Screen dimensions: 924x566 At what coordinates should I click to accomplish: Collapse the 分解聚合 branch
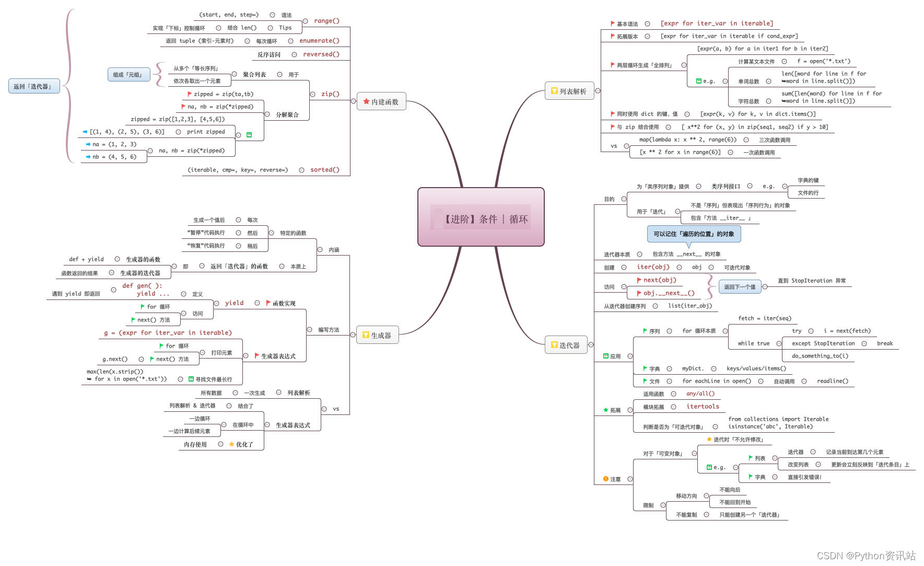point(267,114)
